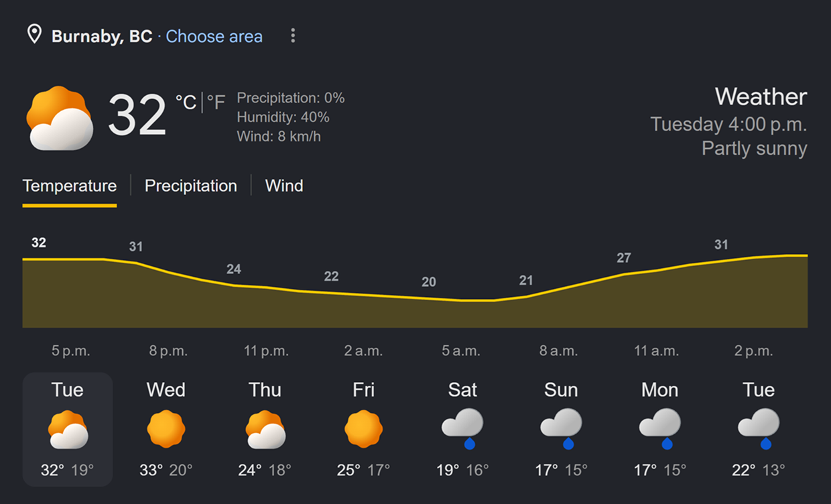Screen dimensions: 831x504
Task: Select Monday's rain cloud icon
Action: coord(660,429)
